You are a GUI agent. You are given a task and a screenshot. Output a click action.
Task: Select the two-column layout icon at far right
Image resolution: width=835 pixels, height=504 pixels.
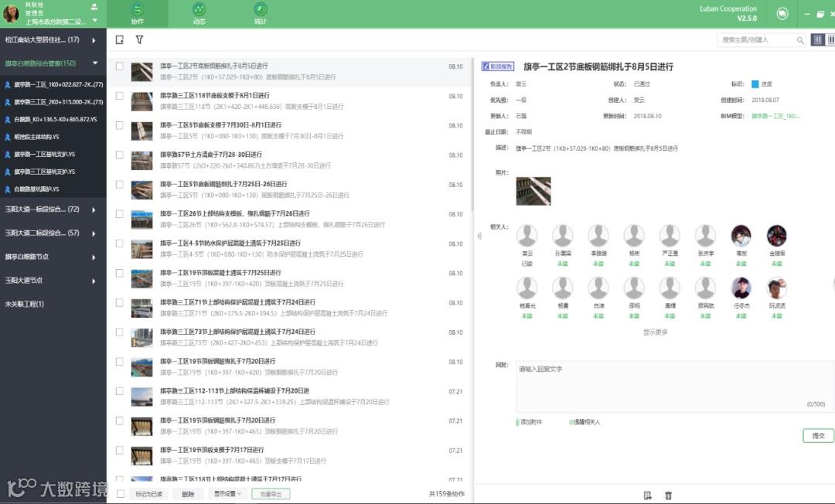830,40
